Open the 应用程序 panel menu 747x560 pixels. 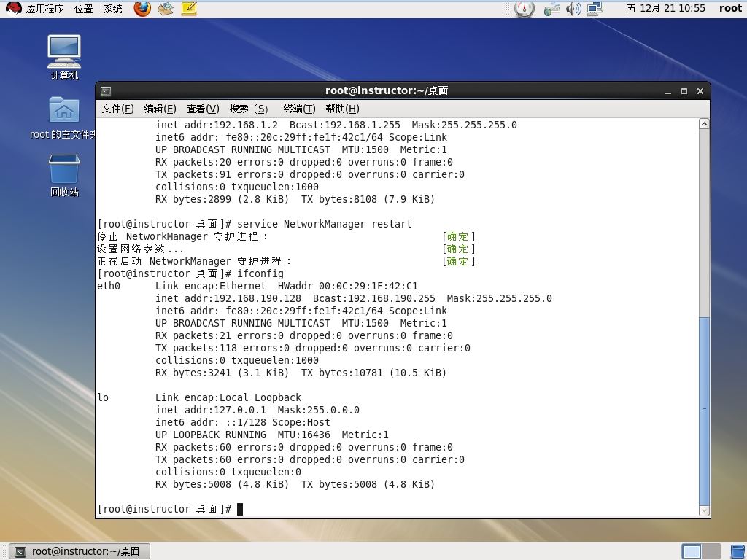[44, 9]
